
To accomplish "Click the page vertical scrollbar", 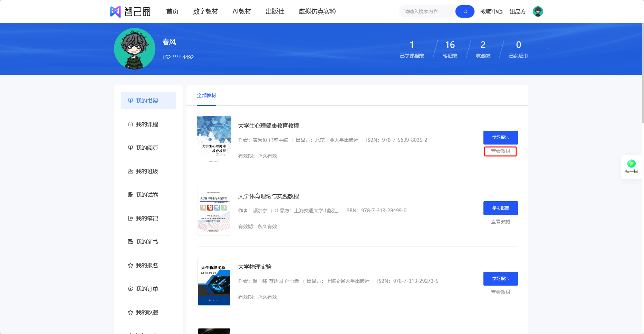I will click(x=643, y=73).
